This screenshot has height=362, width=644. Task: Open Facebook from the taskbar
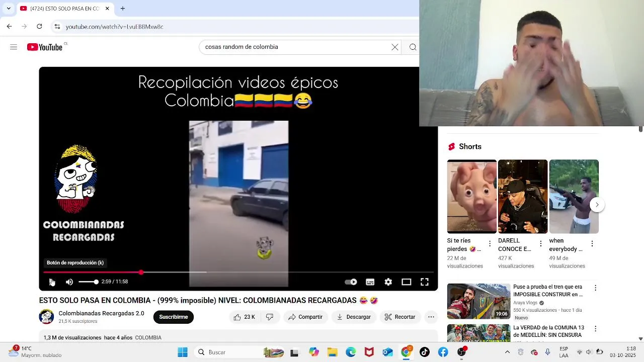click(443, 352)
